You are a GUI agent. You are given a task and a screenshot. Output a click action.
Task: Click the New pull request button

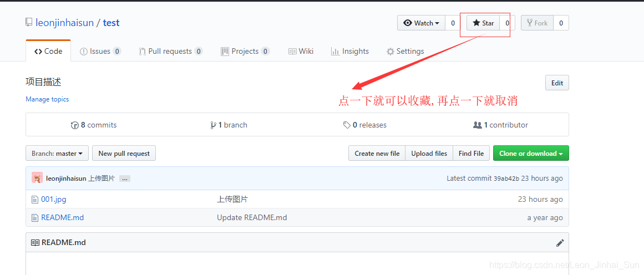pyautogui.click(x=124, y=153)
